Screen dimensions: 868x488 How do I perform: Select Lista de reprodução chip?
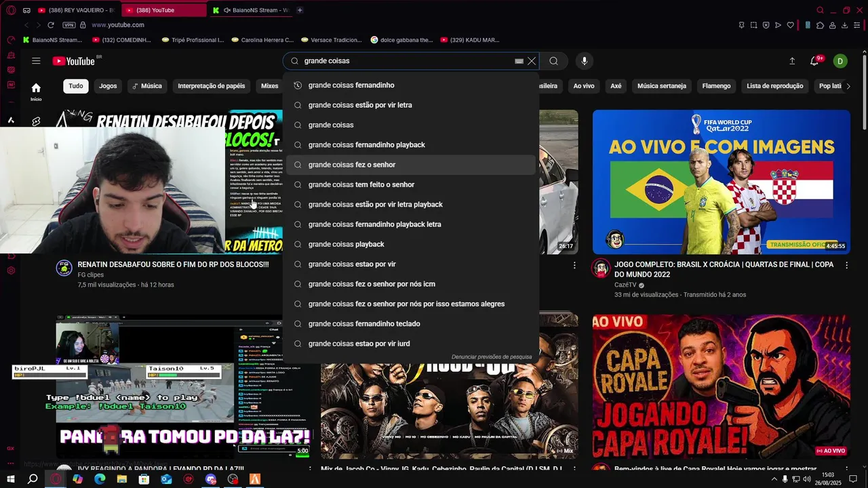click(x=775, y=86)
